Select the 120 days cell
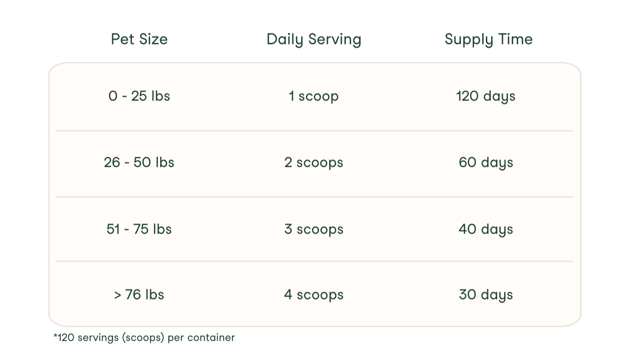 pyautogui.click(x=486, y=96)
